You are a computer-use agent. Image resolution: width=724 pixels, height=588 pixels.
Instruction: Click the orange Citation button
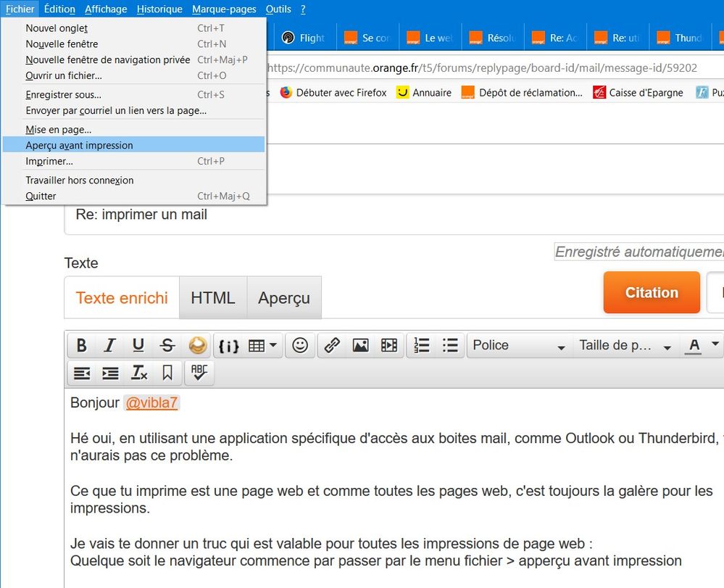pos(652,292)
